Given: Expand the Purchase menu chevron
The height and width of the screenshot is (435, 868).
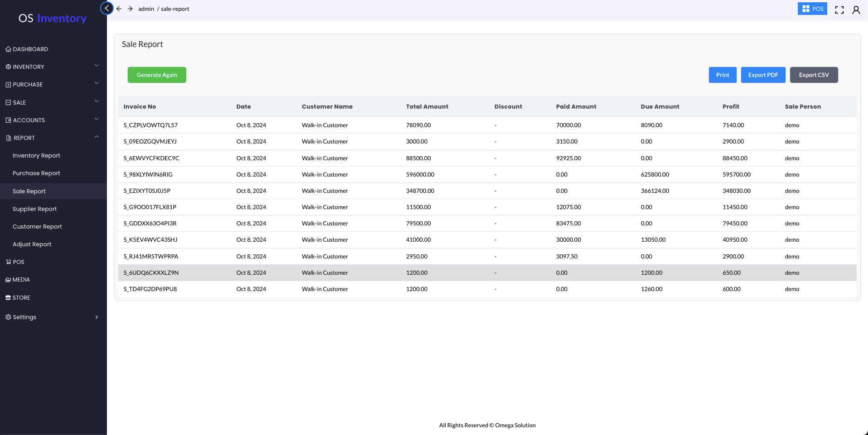Looking at the screenshot, I should pyautogui.click(x=96, y=84).
